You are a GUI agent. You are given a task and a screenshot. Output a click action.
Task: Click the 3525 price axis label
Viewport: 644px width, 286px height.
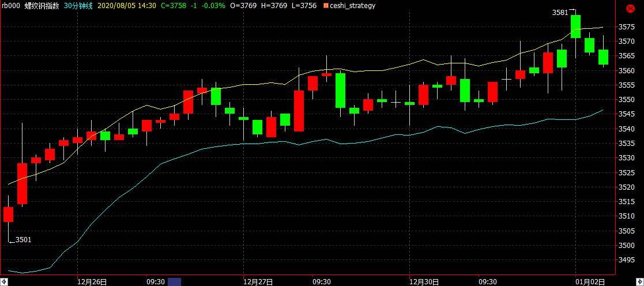pyautogui.click(x=627, y=172)
